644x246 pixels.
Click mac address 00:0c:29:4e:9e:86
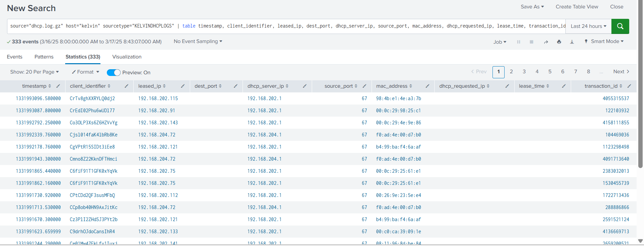pyautogui.click(x=398, y=123)
